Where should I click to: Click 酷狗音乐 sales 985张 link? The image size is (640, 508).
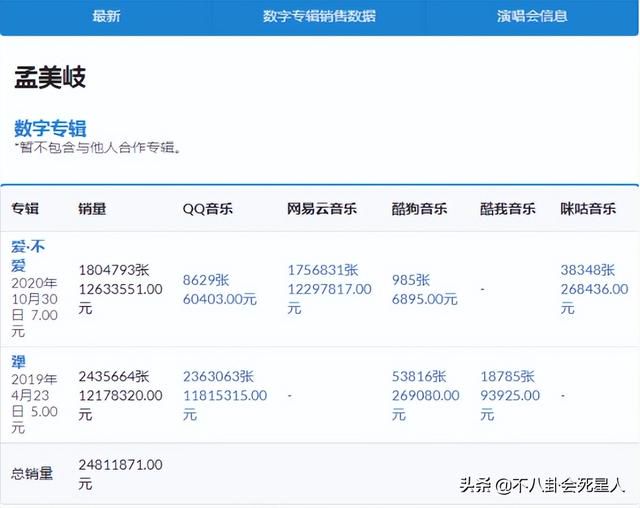click(x=411, y=280)
